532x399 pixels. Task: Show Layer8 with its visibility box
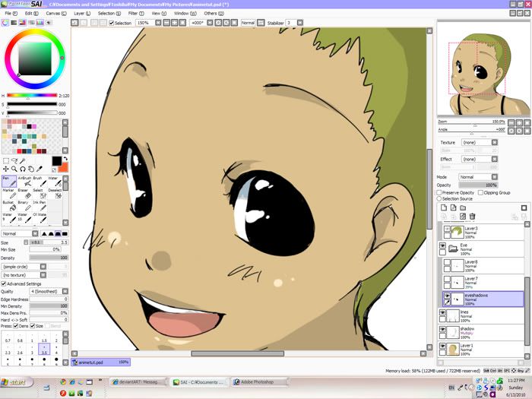pyautogui.click(x=447, y=262)
